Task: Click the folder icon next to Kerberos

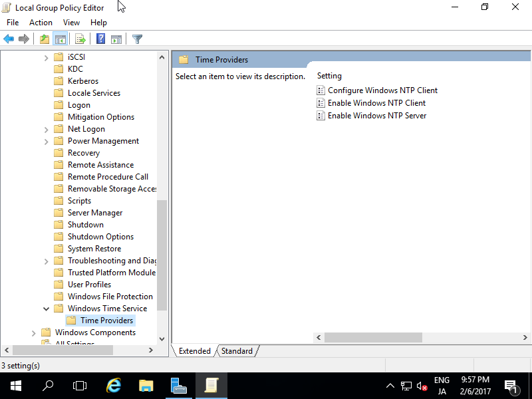Action: point(59,80)
